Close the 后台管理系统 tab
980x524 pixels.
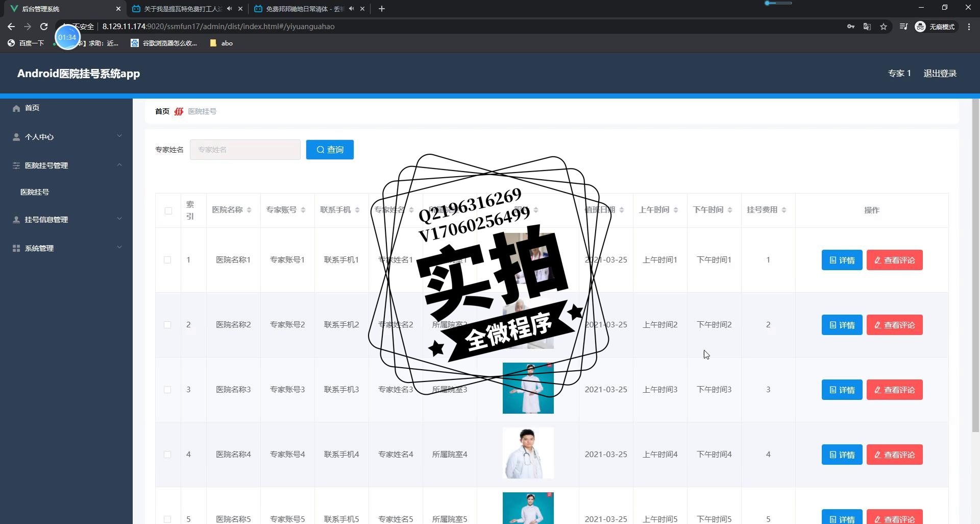(x=118, y=9)
